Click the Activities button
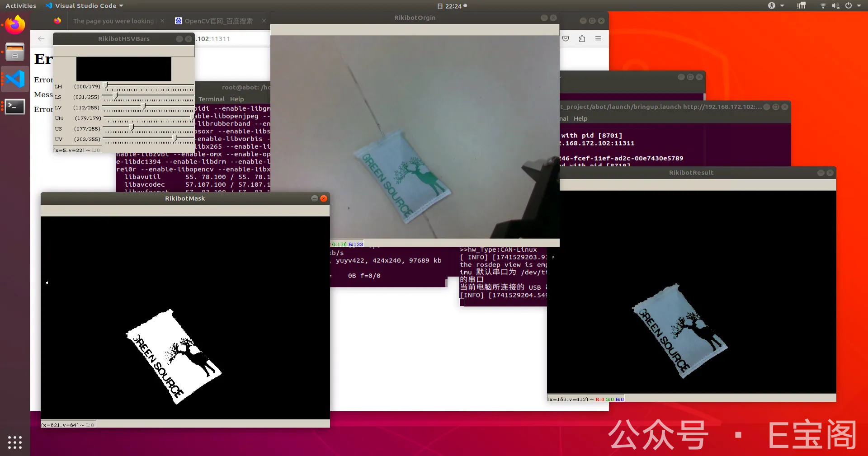This screenshot has width=868, height=456. tap(21, 6)
